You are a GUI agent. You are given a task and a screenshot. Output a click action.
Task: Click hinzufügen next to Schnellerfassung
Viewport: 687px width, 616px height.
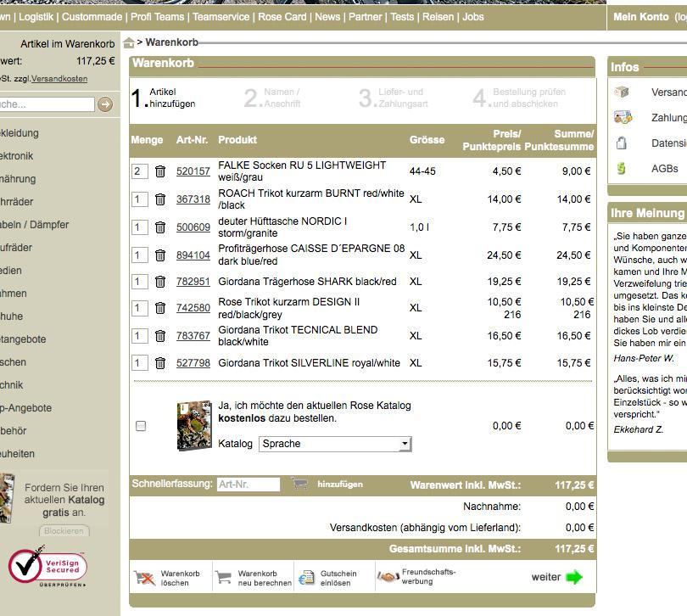(x=340, y=484)
